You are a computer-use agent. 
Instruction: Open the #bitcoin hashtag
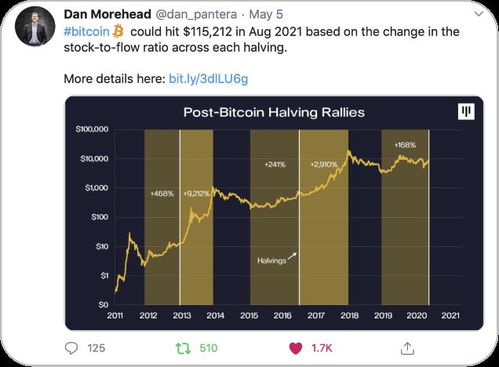click(x=86, y=32)
